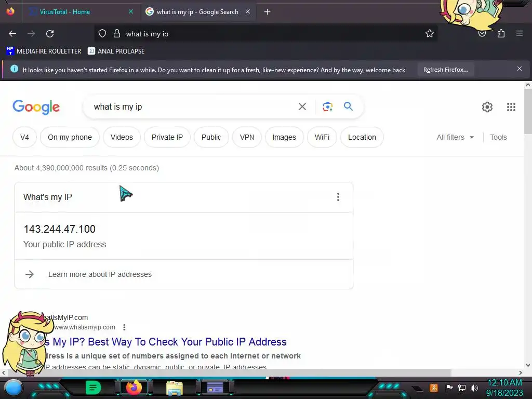Open a new tab with the plus icon

click(x=268, y=12)
